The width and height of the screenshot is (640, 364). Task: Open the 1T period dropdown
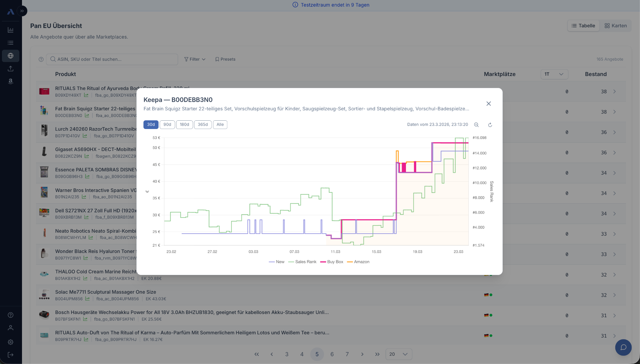point(554,74)
